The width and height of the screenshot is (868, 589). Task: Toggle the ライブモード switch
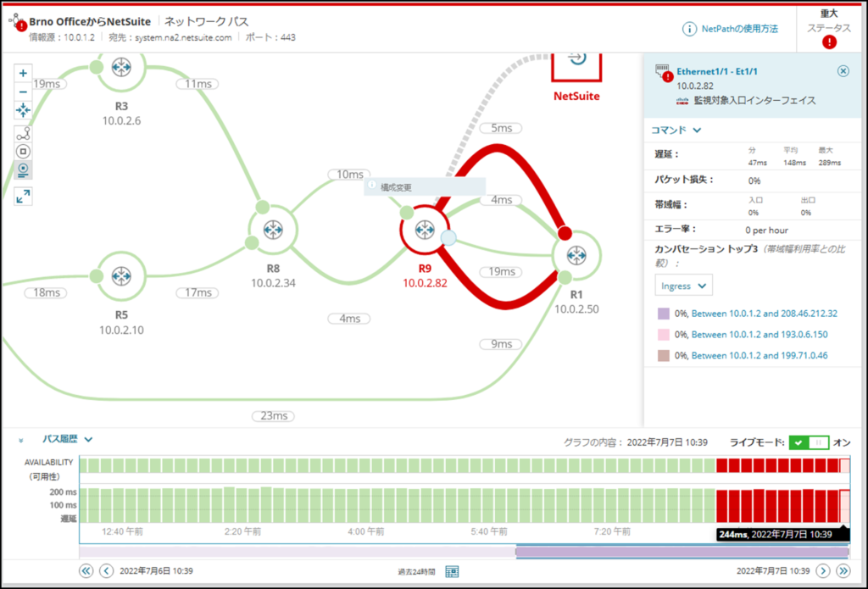click(809, 442)
